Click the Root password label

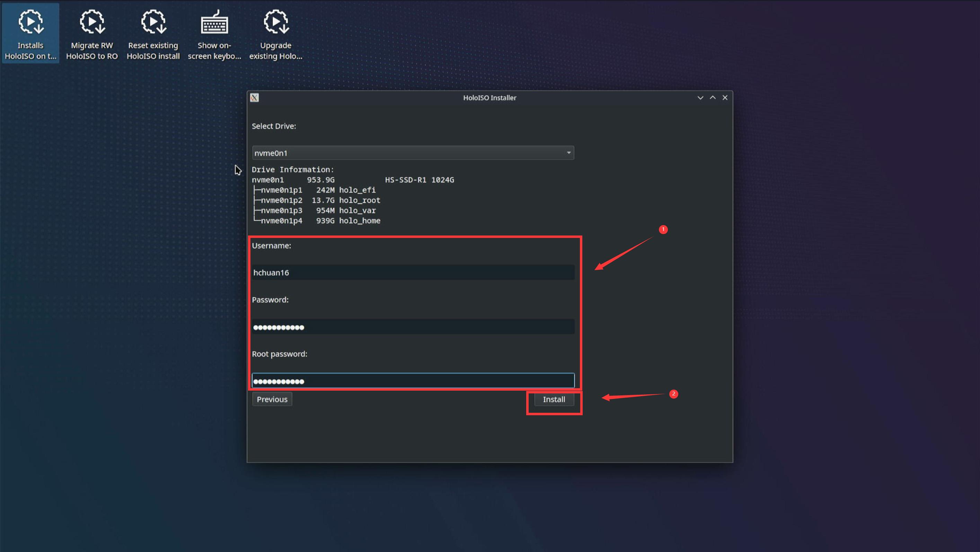click(x=280, y=354)
